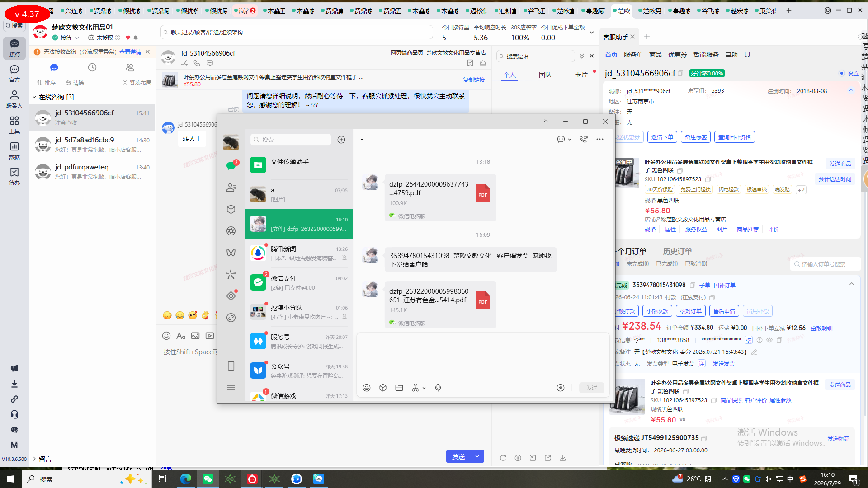Viewport: 868px width, 488px height.
Task: Open the 官方 section in JD sidebar
Action: click(x=14, y=73)
